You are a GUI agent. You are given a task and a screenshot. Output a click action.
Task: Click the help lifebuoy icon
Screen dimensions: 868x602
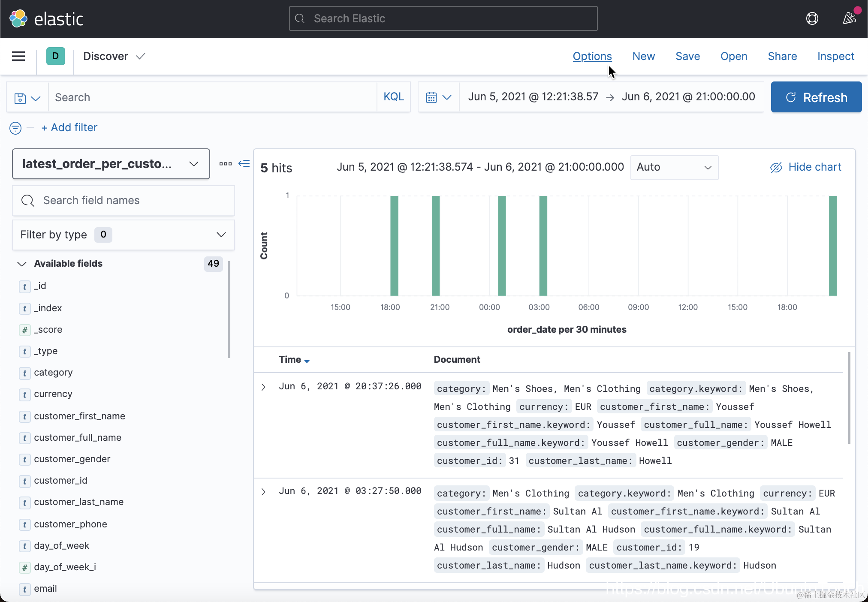[812, 18]
